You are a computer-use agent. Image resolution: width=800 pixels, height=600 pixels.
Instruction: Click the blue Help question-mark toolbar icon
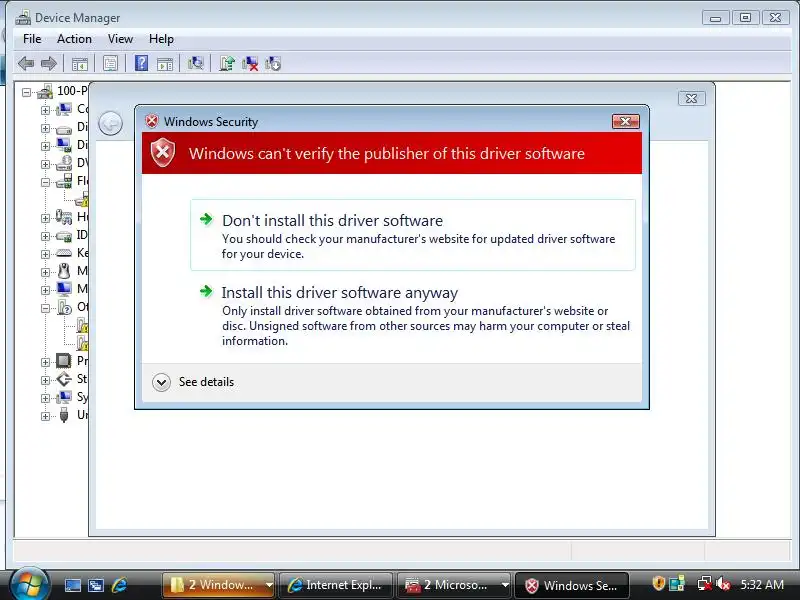(141, 63)
